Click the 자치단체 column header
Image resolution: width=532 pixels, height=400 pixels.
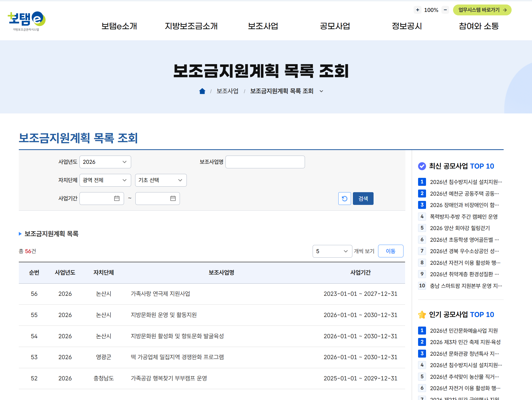pyautogui.click(x=104, y=272)
